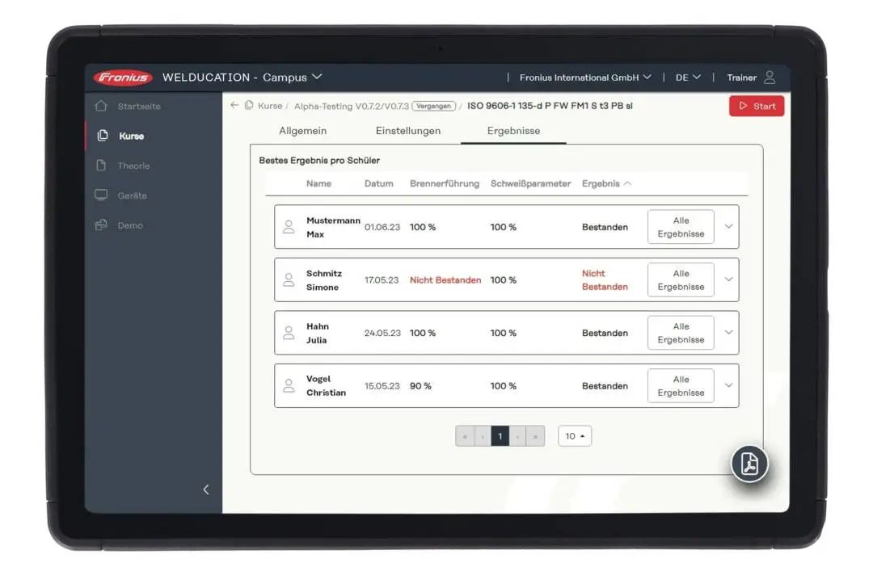The image size is (873, 588).
Task: Click the Theorie document icon in sidebar
Action: 101,166
